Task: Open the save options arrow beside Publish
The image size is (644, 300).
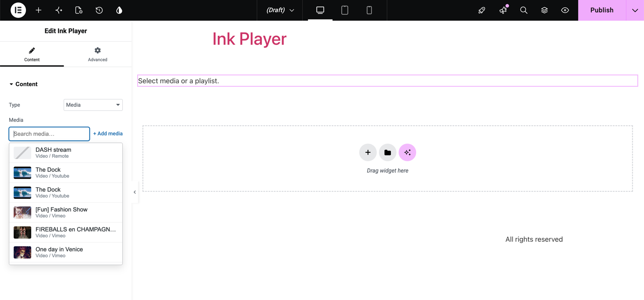Action: [x=635, y=10]
